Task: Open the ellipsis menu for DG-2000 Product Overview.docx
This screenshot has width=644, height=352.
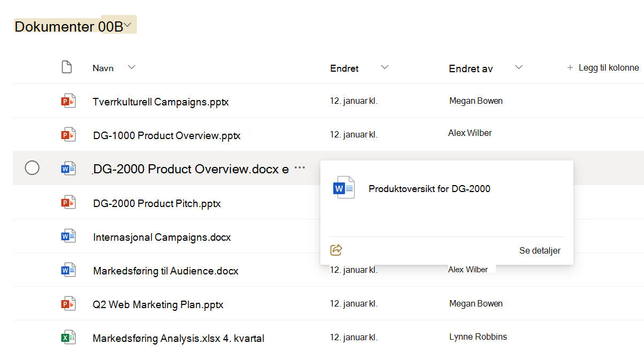Action: tap(300, 168)
